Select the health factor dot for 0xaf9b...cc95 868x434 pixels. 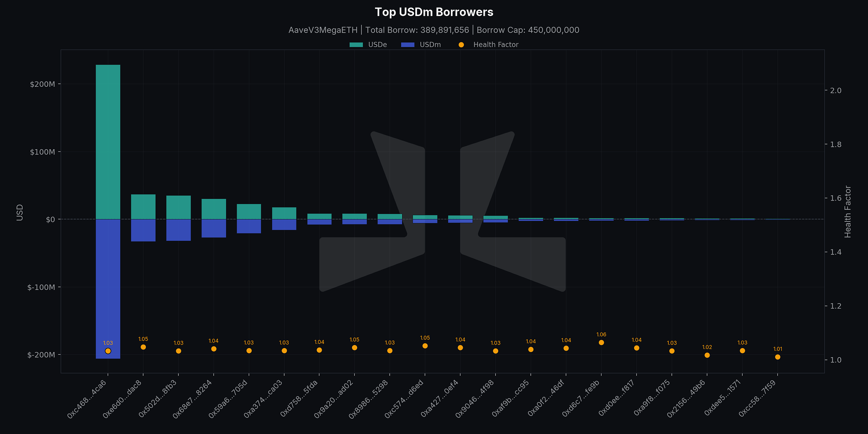click(531, 349)
